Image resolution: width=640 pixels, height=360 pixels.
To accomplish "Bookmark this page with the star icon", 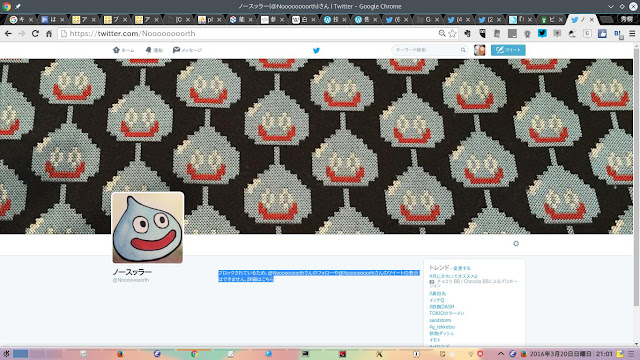I will point(452,33).
